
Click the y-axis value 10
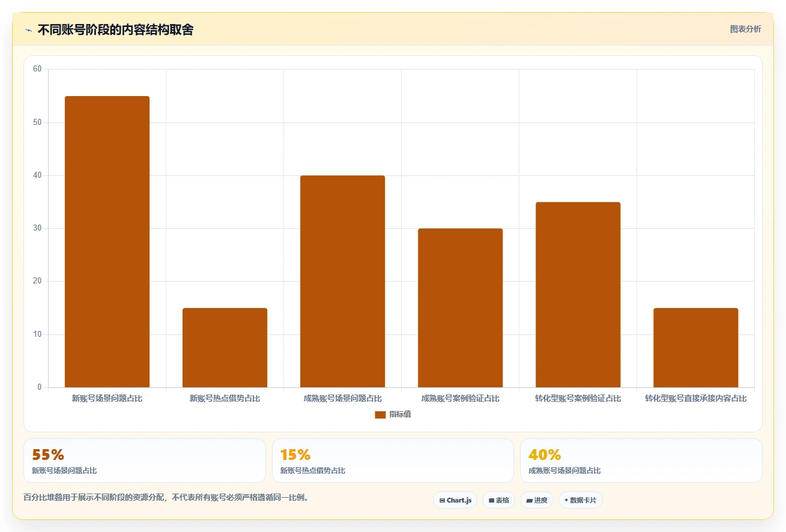37,334
